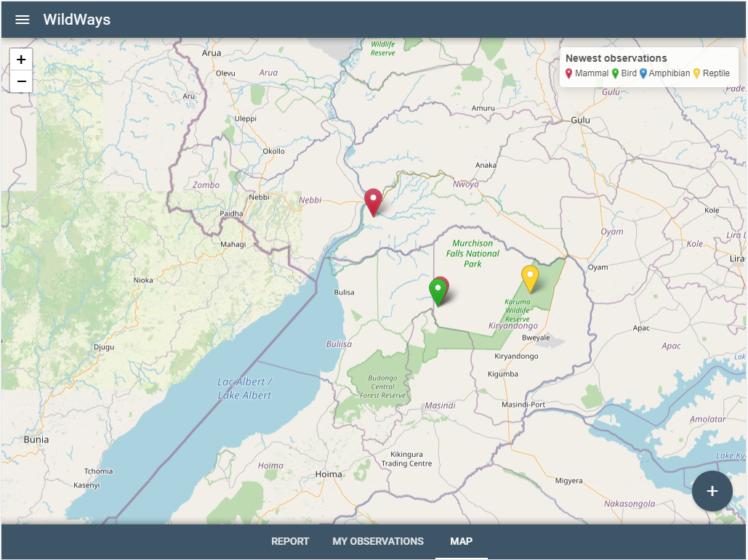Open the My Observations tab
The height and width of the screenshot is (560, 748).
[x=378, y=541]
